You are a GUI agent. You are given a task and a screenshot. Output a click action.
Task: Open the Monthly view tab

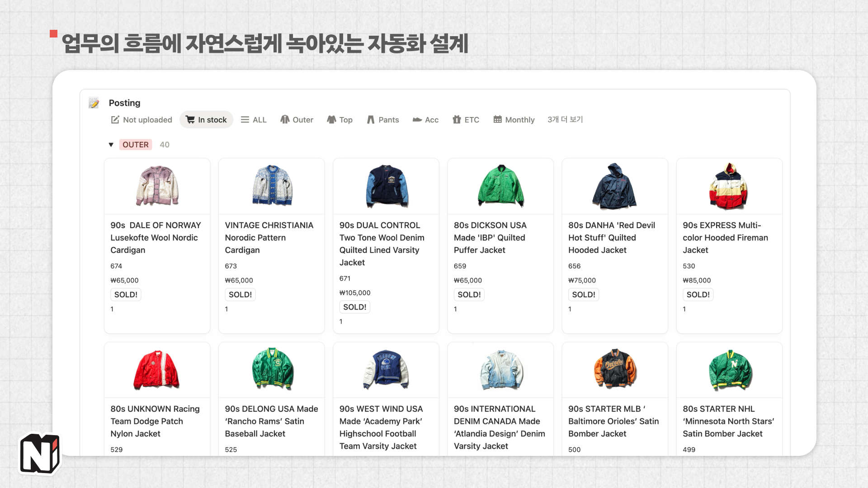(x=519, y=120)
